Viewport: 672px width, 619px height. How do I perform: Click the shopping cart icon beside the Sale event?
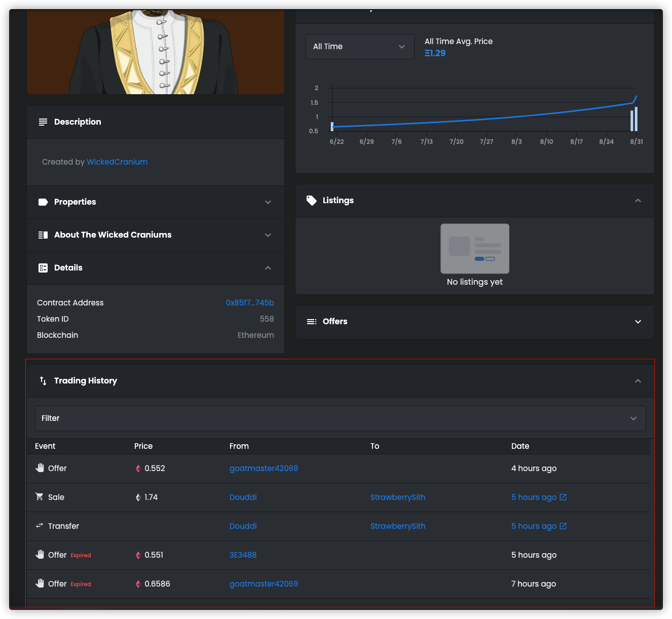point(40,497)
